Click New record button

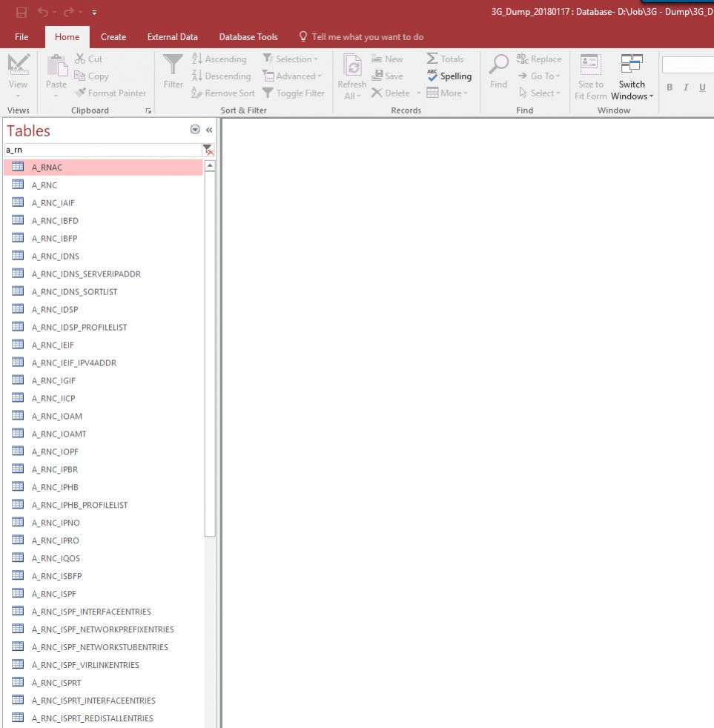click(387, 59)
